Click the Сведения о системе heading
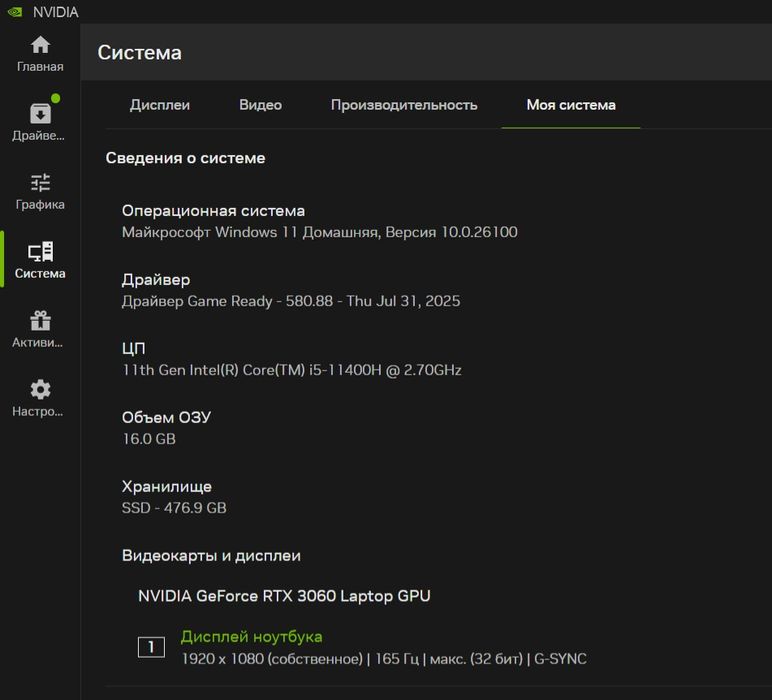The width and height of the screenshot is (772, 700). (185, 158)
